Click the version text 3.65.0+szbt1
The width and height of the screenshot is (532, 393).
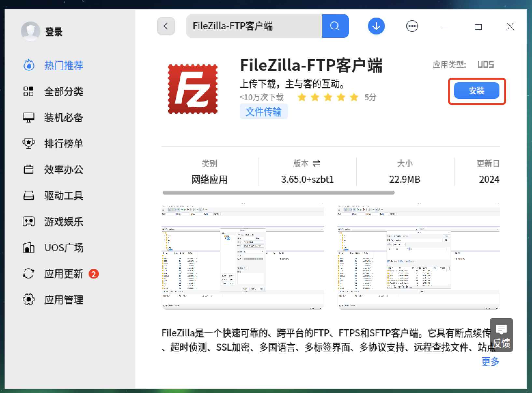(x=308, y=179)
